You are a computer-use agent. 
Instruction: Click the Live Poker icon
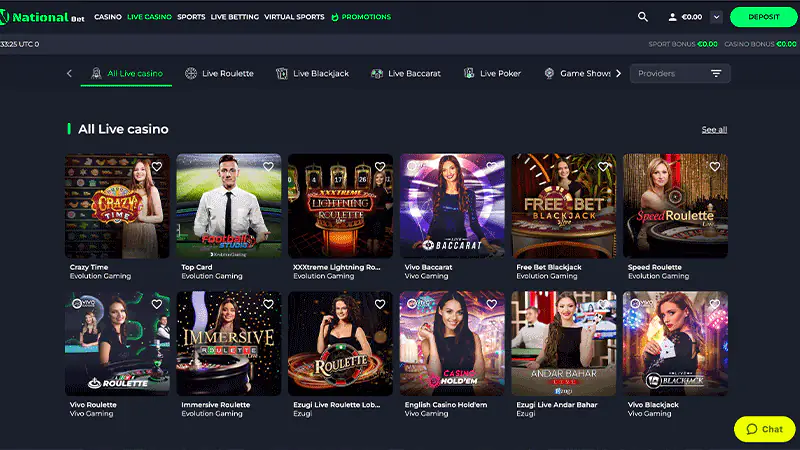[469, 73]
